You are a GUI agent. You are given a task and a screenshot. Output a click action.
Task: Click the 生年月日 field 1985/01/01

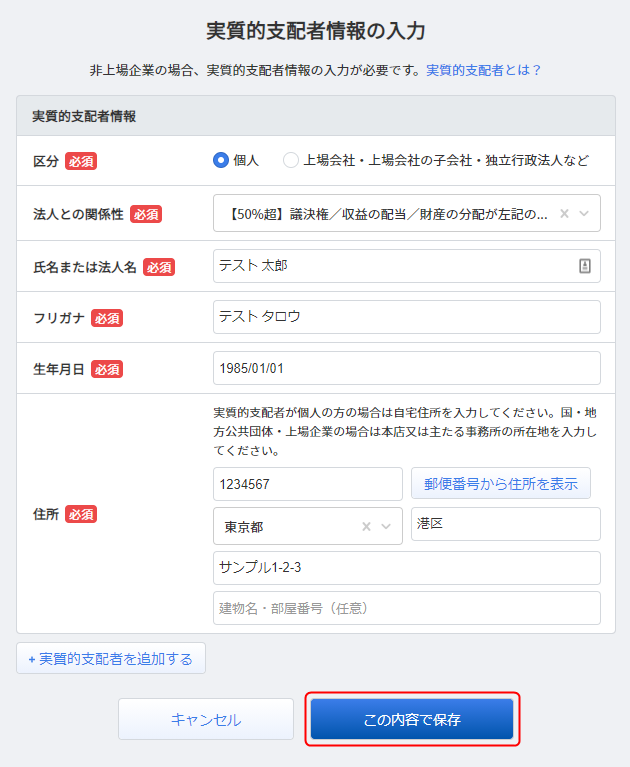coord(406,368)
